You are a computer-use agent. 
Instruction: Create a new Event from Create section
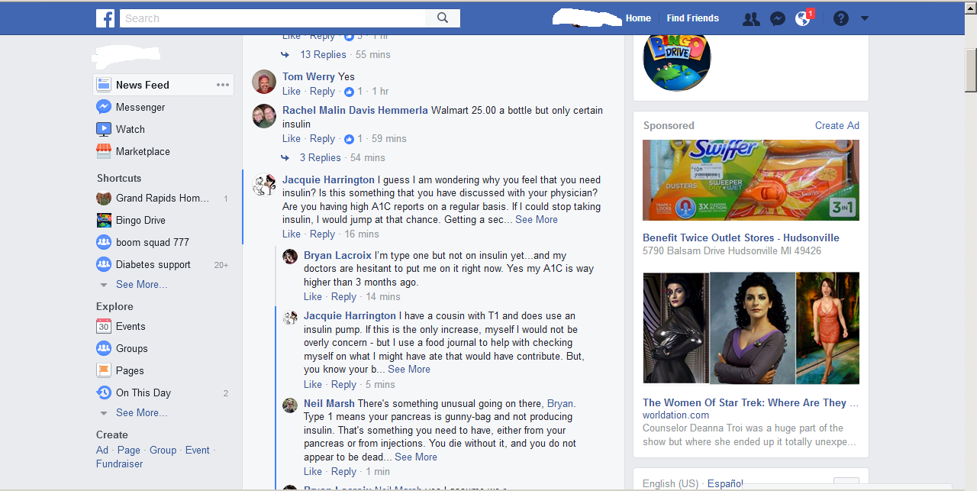pos(197,450)
